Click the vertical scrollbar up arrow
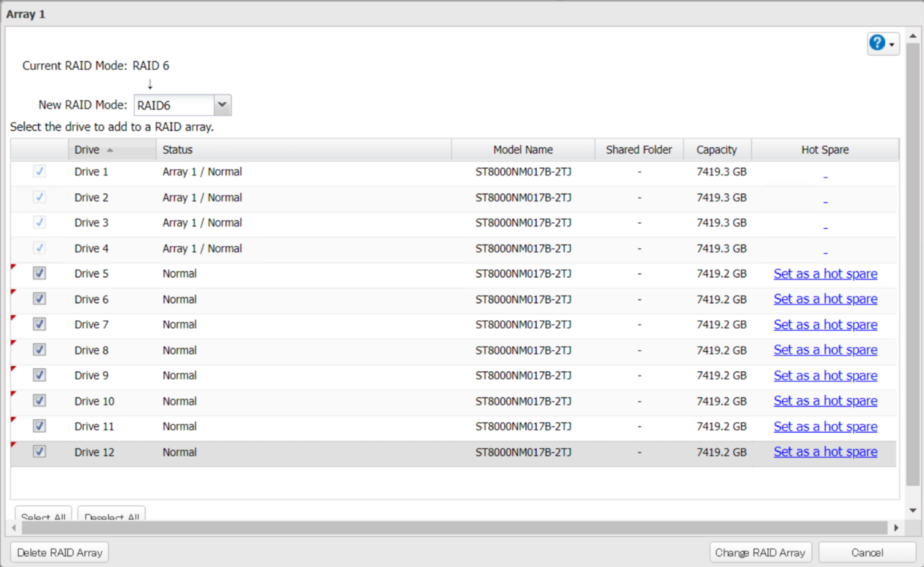 pos(913,36)
